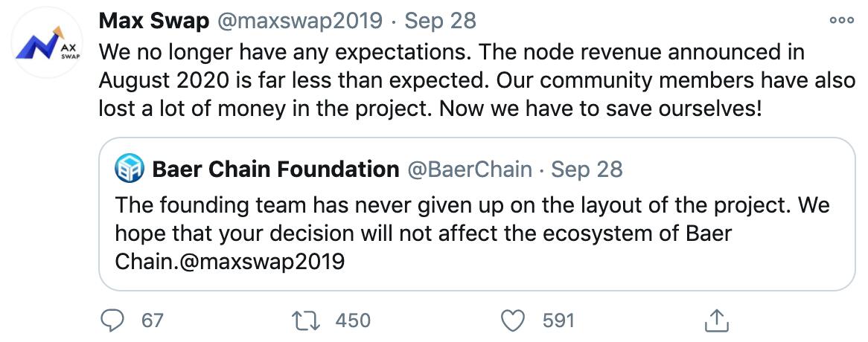This screenshot has width=868, height=342.
Task: Open the share tweet icon
Action: (x=714, y=320)
